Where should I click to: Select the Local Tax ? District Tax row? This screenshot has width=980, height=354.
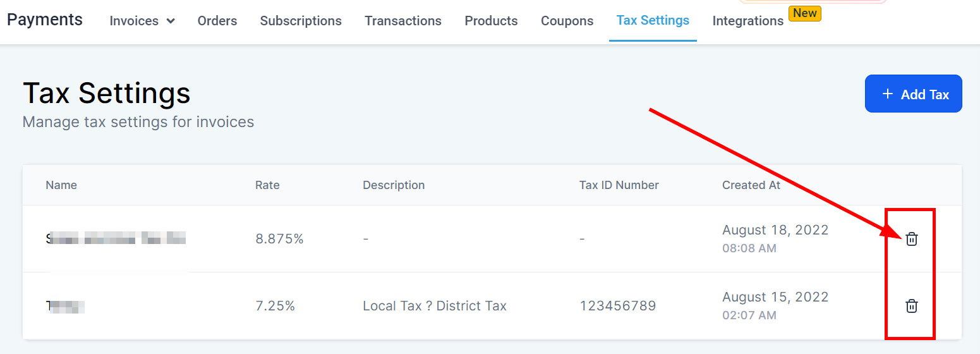click(x=435, y=306)
